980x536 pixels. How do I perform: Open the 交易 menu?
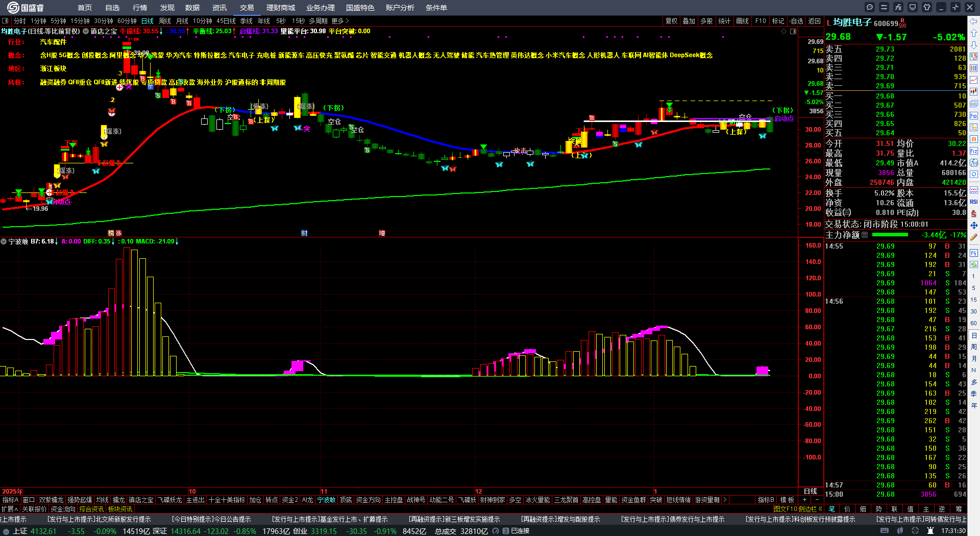pyautogui.click(x=247, y=8)
